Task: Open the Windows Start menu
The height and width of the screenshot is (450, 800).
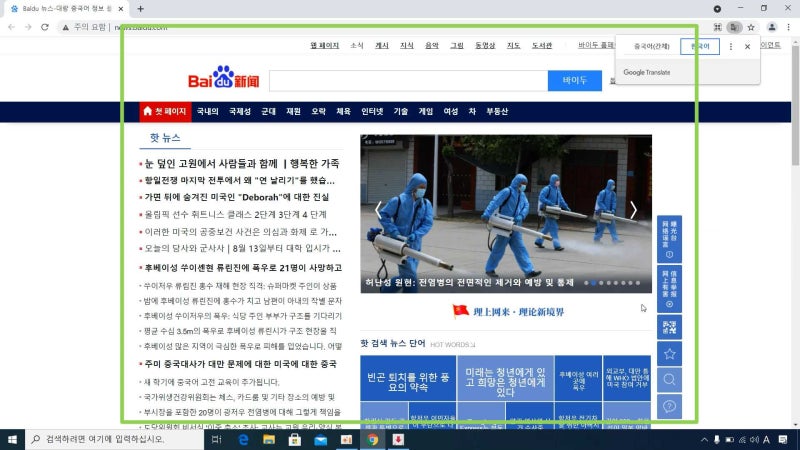Action: pyautogui.click(x=12, y=439)
